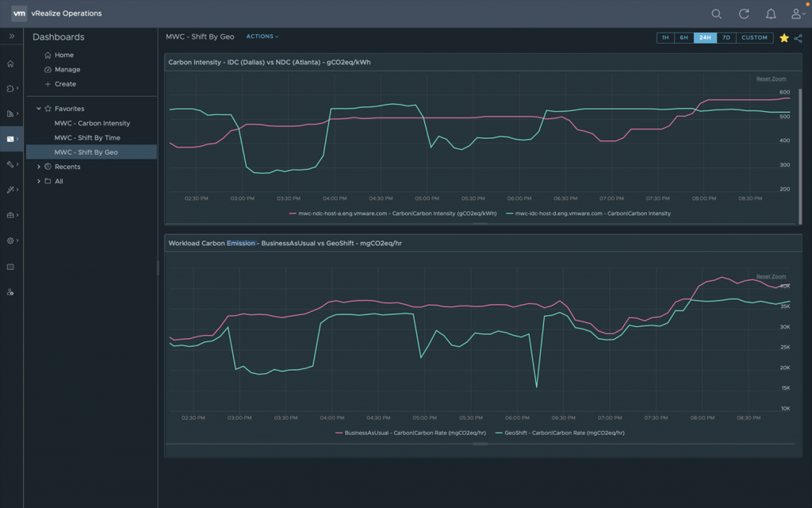Click Reset Zoom on the Carbon Intensity chart
812x508 pixels.
coord(771,79)
